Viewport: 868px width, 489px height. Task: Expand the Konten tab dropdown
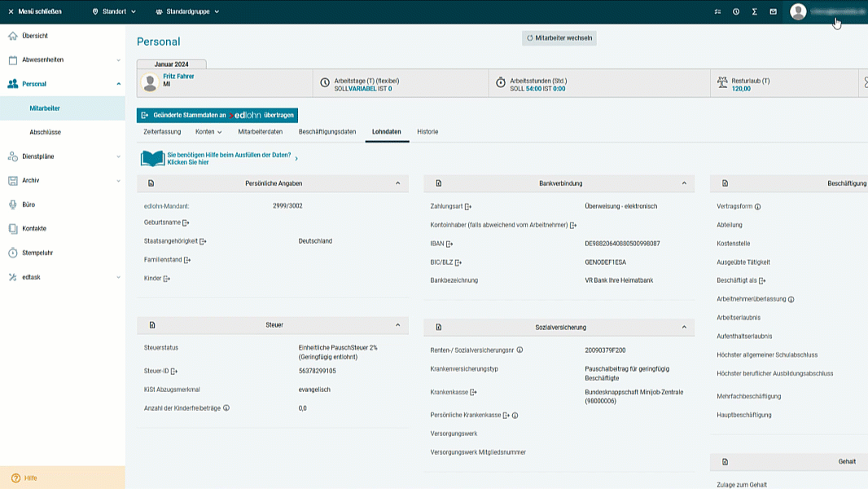pos(208,132)
